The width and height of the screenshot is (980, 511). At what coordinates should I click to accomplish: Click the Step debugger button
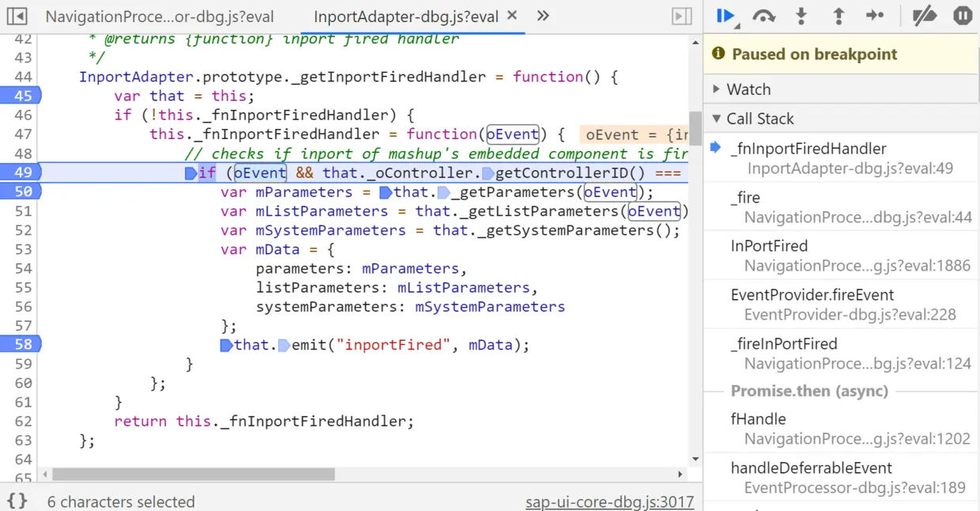coord(875,16)
